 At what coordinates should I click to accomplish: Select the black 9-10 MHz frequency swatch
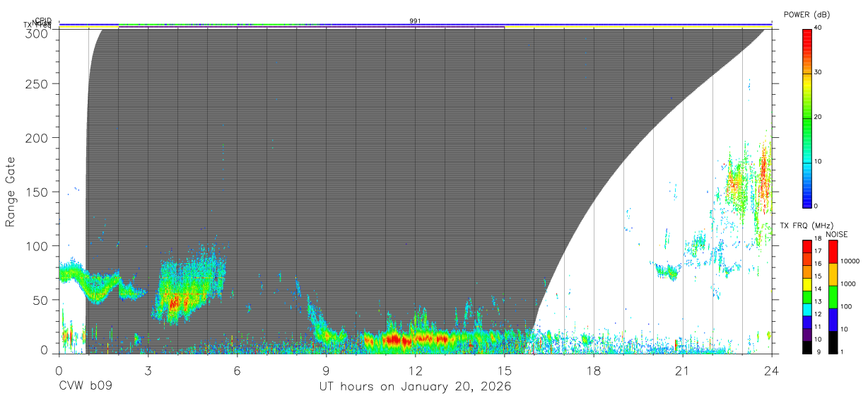coord(808,347)
